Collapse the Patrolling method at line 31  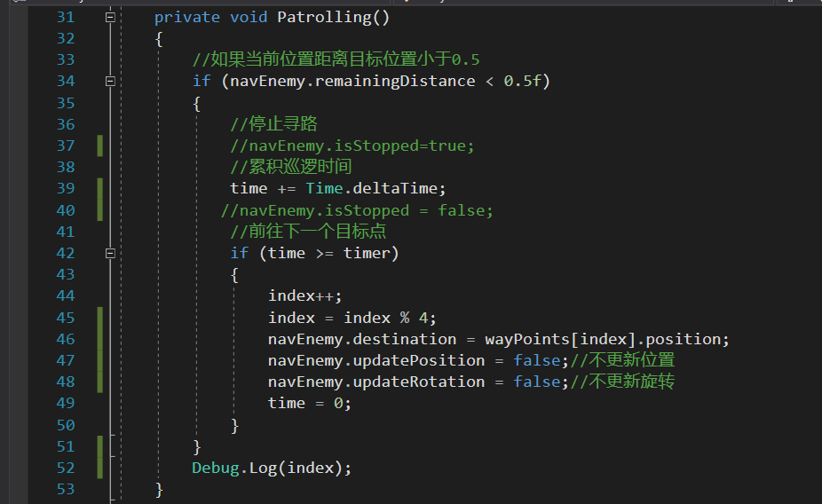[110, 17]
